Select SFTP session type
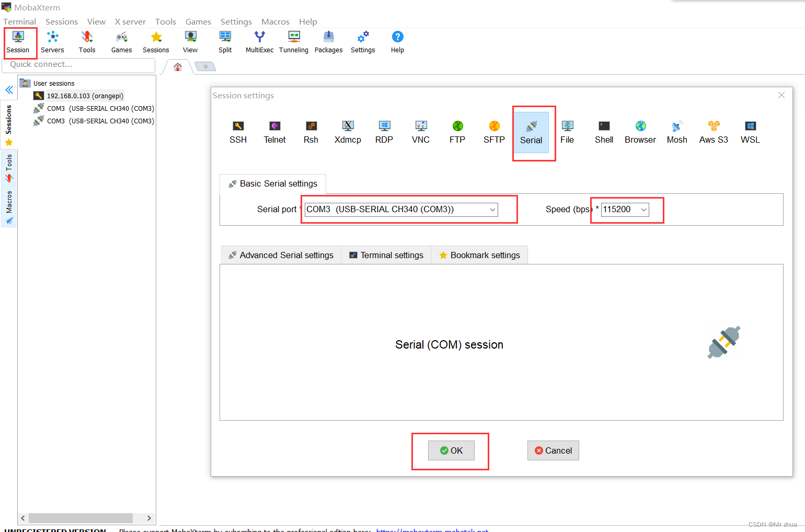 [x=494, y=132]
